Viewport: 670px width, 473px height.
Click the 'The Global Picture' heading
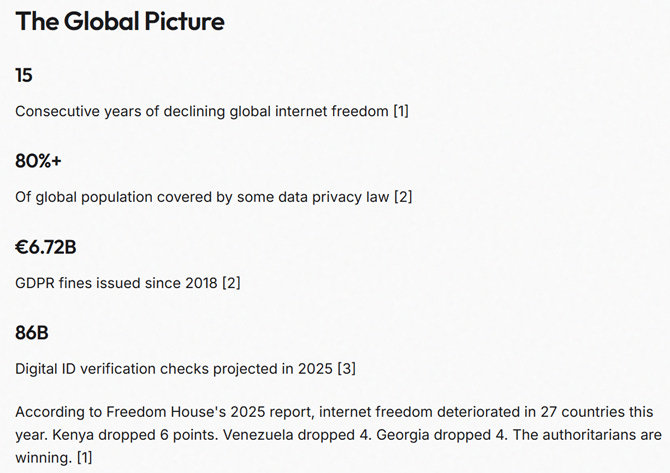(120, 21)
